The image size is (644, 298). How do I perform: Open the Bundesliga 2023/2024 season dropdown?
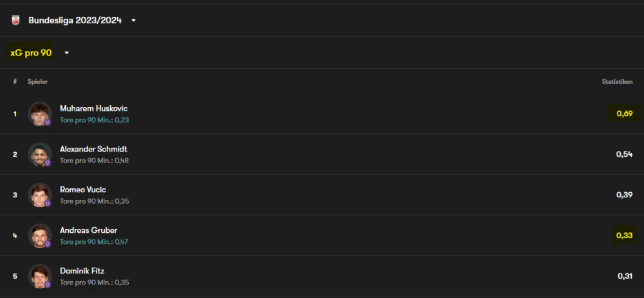tap(133, 21)
